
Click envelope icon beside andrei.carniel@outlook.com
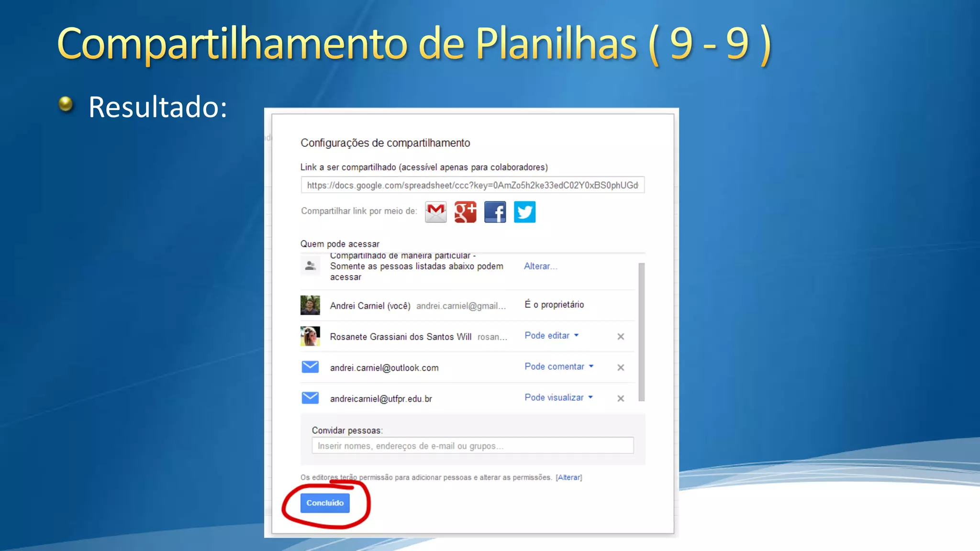(x=310, y=367)
